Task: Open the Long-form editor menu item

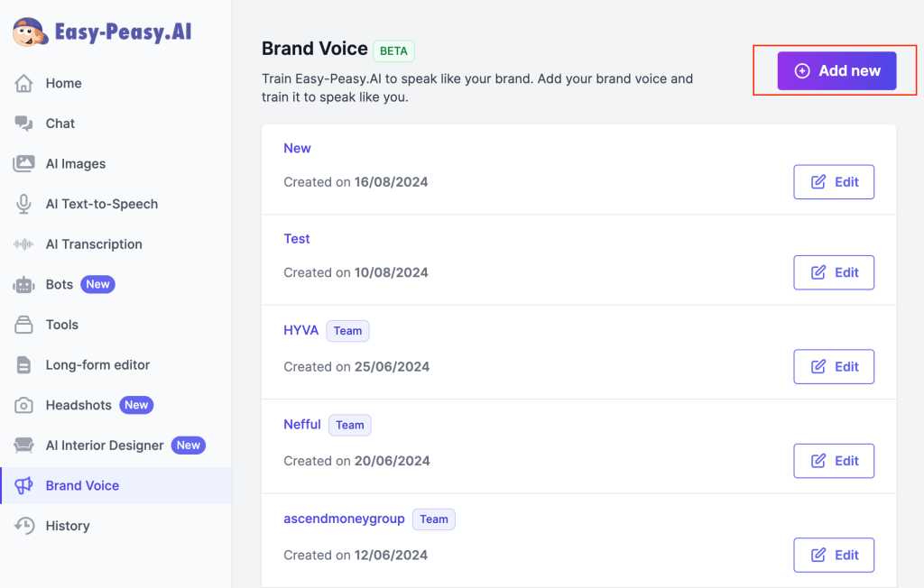Action: click(x=97, y=365)
